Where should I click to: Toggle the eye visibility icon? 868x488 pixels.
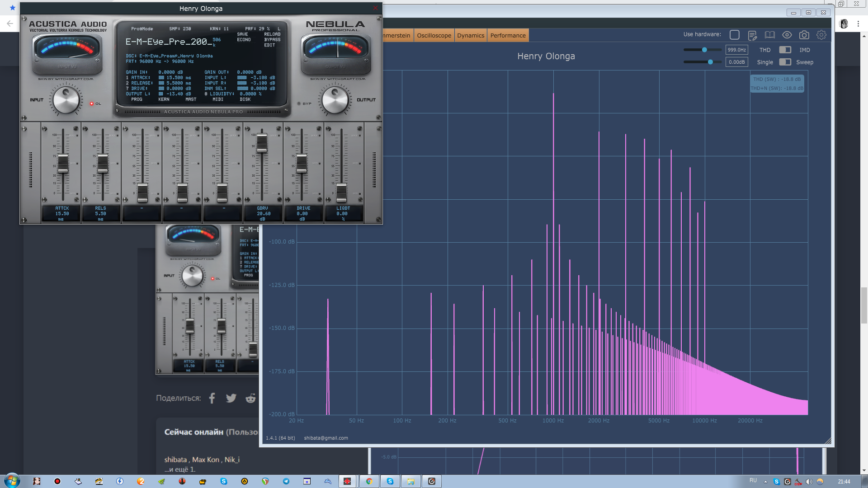pyautogui.click(x=787, y=35)
